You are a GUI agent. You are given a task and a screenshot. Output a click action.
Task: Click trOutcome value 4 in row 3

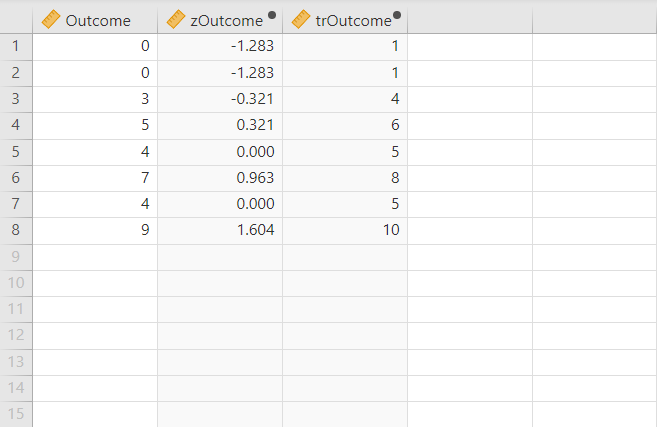(x=395, y=99)
